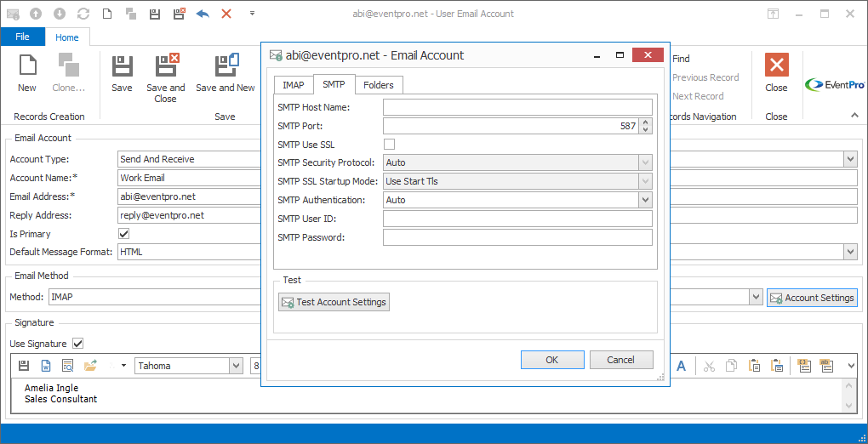This screenshot has height=444, width=868.
Task: Click the Test Account Settings button
Action: 334,302
